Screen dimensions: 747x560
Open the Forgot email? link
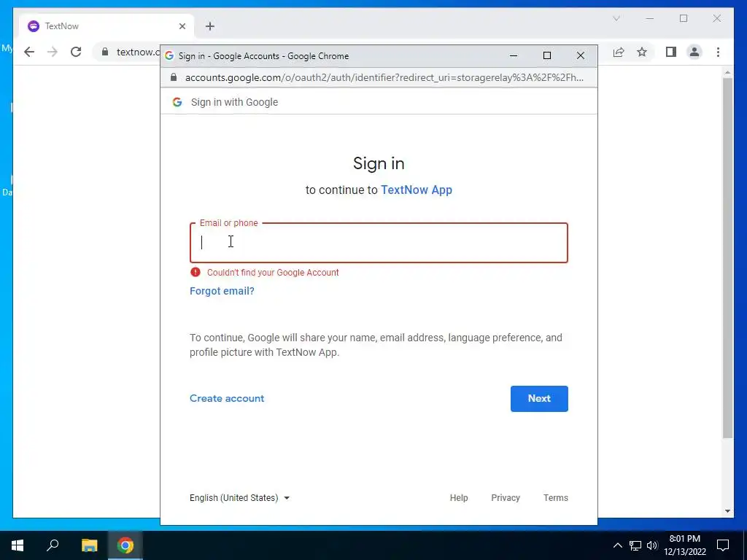(222, 291)
